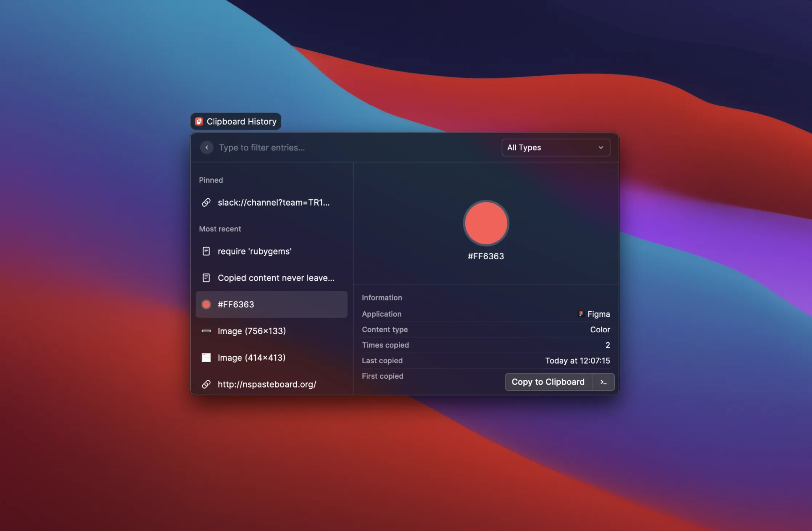Click the document icon beside 'Copied content never leave...'

pos(206,277)
